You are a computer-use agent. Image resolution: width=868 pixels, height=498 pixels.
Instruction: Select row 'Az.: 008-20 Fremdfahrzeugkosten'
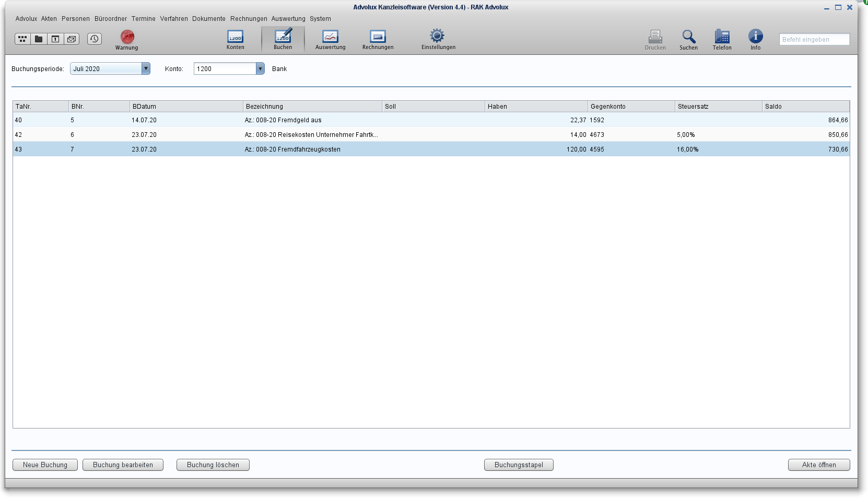[x=431, y=149]
